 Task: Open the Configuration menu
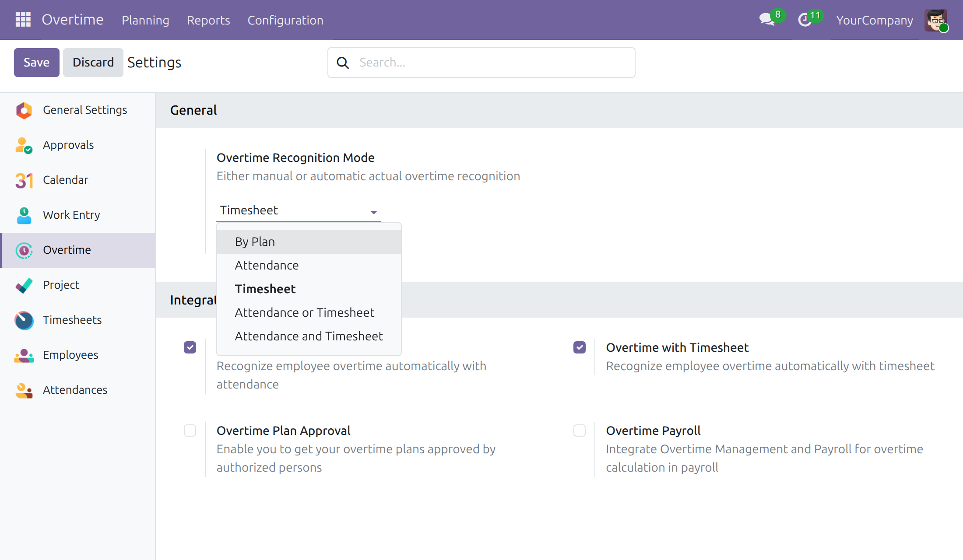(x=285, y=20)
